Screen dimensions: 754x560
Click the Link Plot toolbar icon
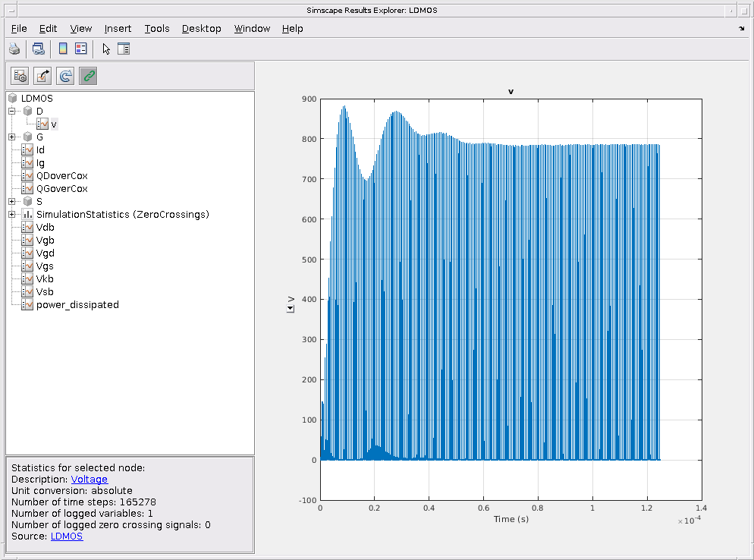coord(38,49)
